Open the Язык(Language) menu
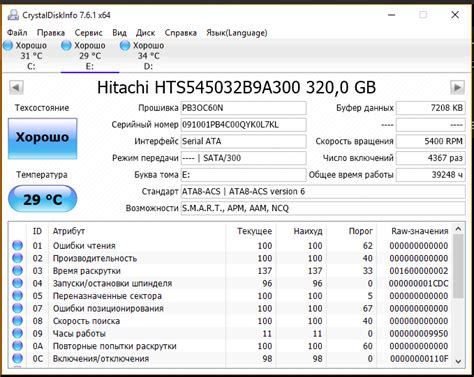 point(237,33)
